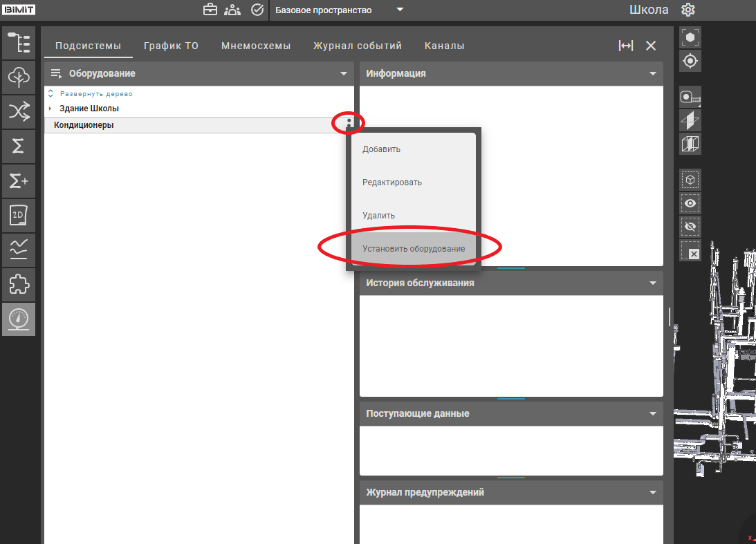756x544 pixels.
Task: Click the briefcase projects icon
Action: 210,10
